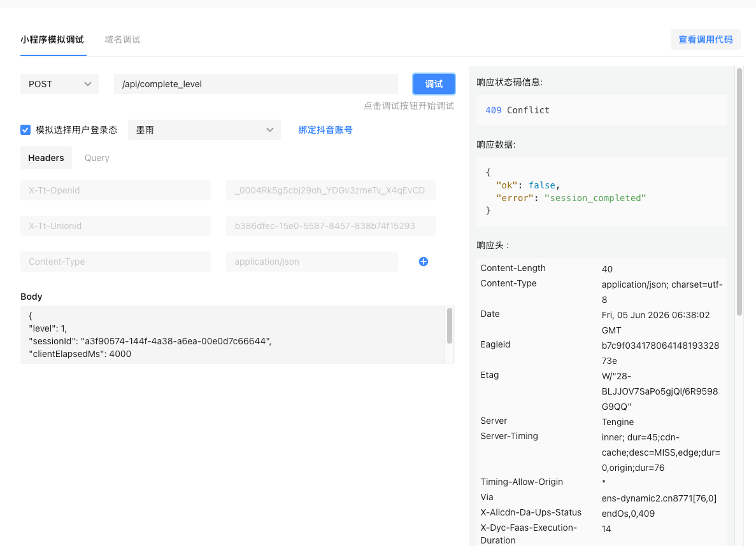The image size is (756, 560).
Task: Click the Via value ens-dynamic2.cn8771
Action: point(659,498)
